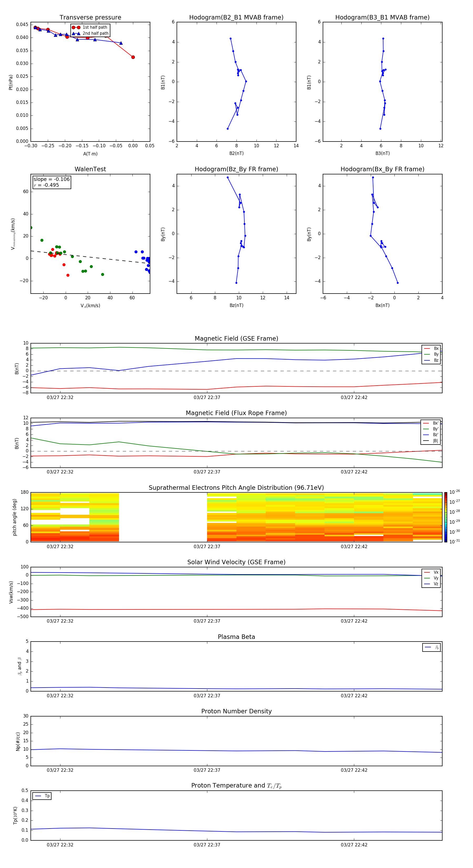Click the 'A(T·m)' x-axis label
The height and width of the screenshot is (868, 473).
[90, 154]
